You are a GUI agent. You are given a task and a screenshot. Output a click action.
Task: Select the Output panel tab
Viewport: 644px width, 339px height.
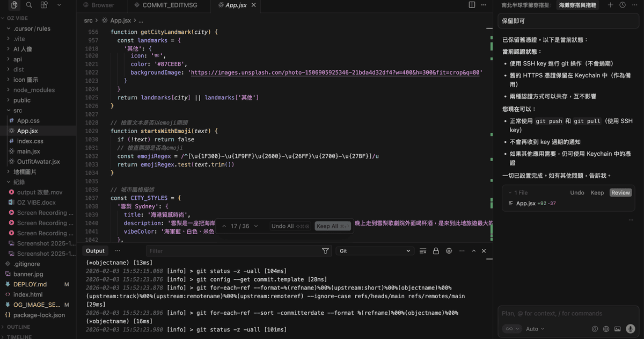96,251
